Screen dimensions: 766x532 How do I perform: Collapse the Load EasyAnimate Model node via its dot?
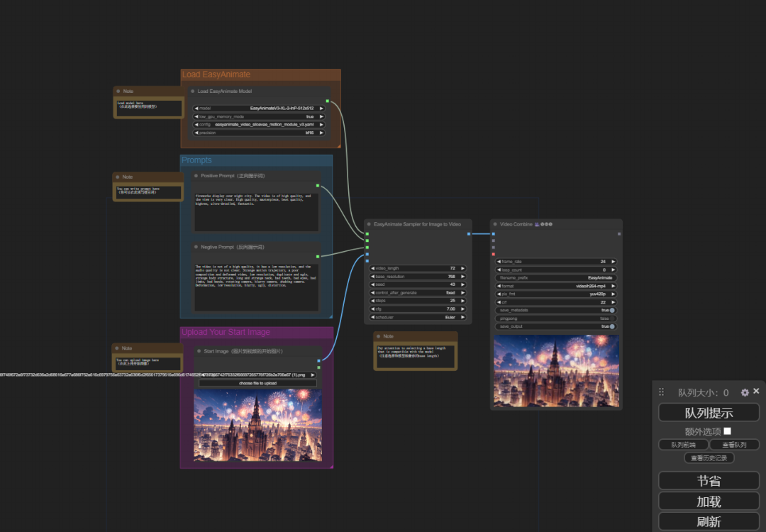pyautogui.click(x=192, y=92)
